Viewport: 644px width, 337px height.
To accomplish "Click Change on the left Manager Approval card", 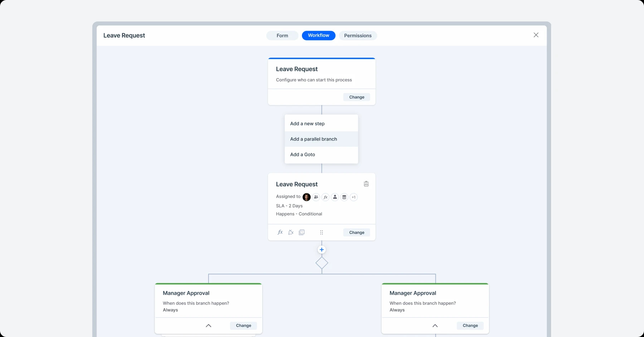I will [x=244, y=326].
